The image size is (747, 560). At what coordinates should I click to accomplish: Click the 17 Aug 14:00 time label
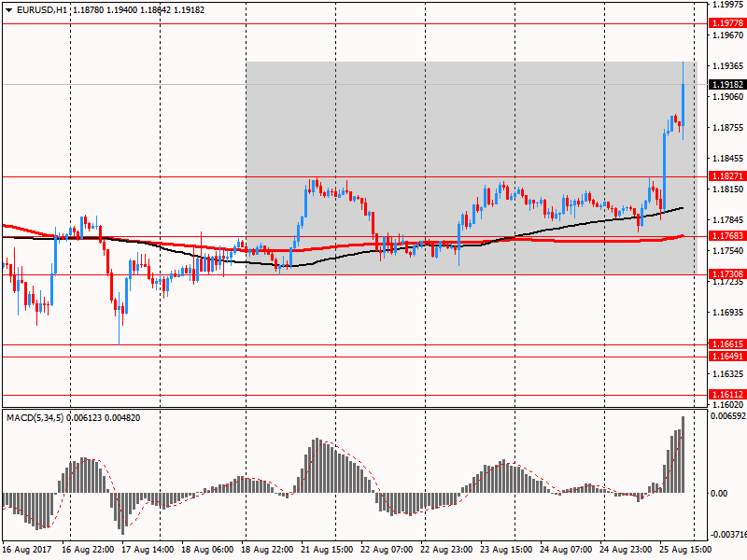(148, 550)
